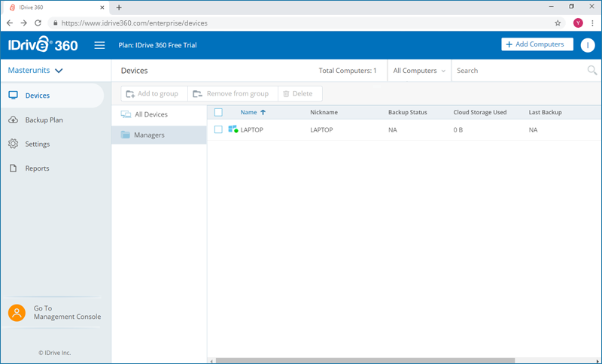This screenshot has width=602, height=364.
Task: Close the IDrive 360 browser tab
Action: (x=102, y=8)
